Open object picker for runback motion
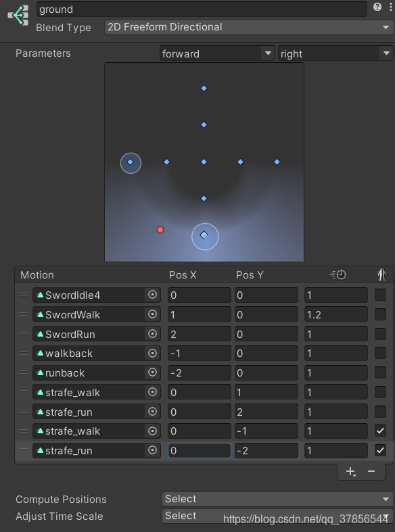This screenshot has height=532, width=395. tap(152, 372)
